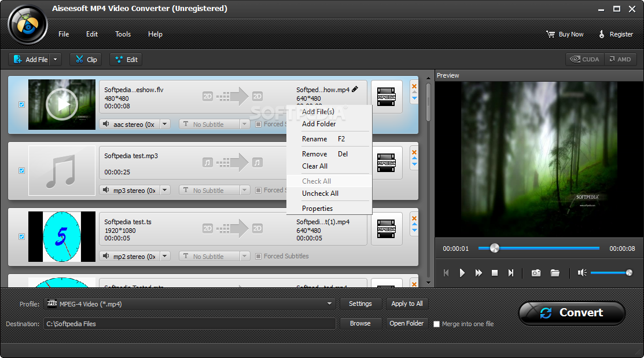Stop the preview playback

[x=495, y=273]
